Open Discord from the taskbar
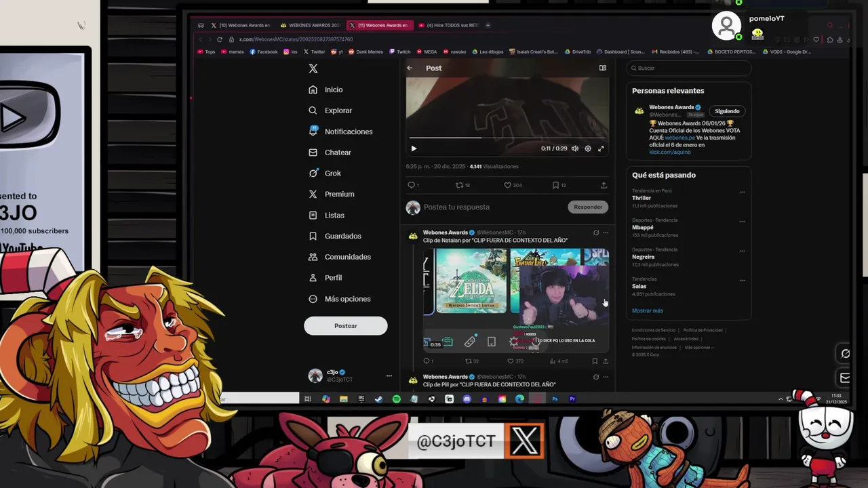Viewport: 868px width, 488px height. (x=467, y=399)
